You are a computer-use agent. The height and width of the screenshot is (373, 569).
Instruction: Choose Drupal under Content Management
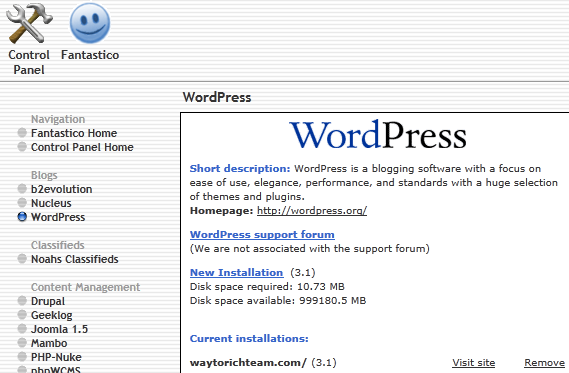tap(48, 301)
